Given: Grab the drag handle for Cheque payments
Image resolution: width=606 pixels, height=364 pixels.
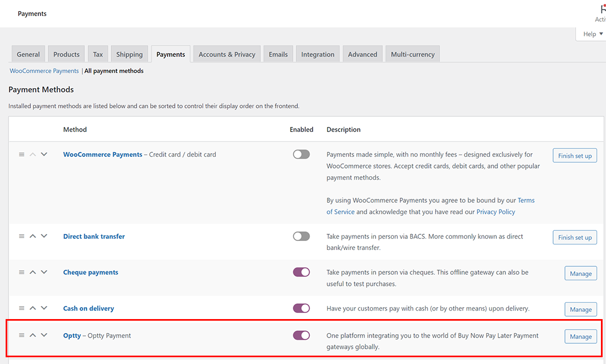Looking at the screenshot, I should pyautogui.click(x=21, y=272).
